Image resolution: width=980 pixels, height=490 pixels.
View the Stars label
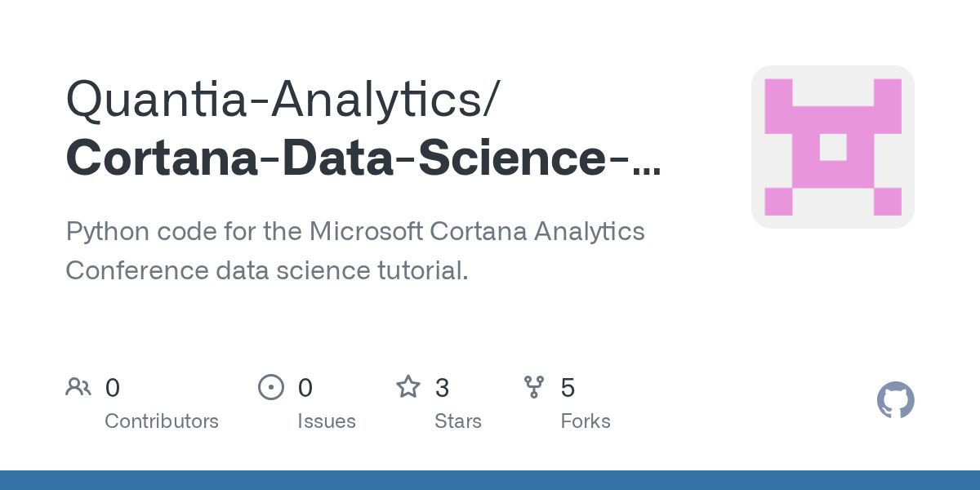tap(458, 421)
